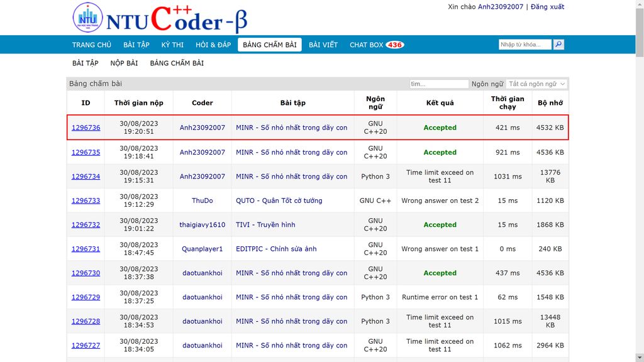Open HỎI & ĐÁP menu
644x362 pixels.
[x=213, y=45]
